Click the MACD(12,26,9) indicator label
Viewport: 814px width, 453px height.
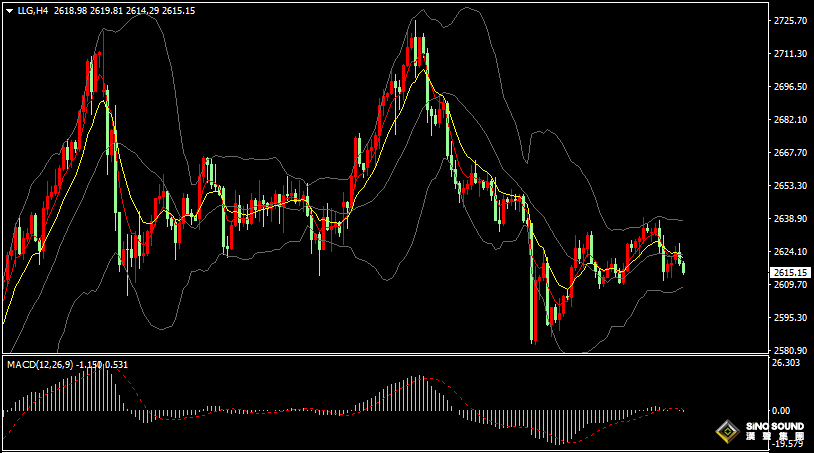[40, 365]
